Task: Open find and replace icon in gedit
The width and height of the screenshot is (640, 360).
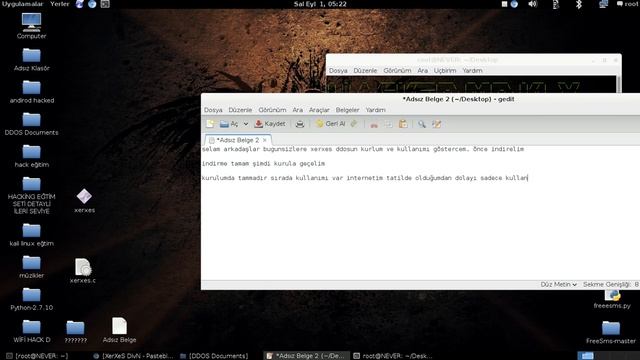Action: point(436,124)
